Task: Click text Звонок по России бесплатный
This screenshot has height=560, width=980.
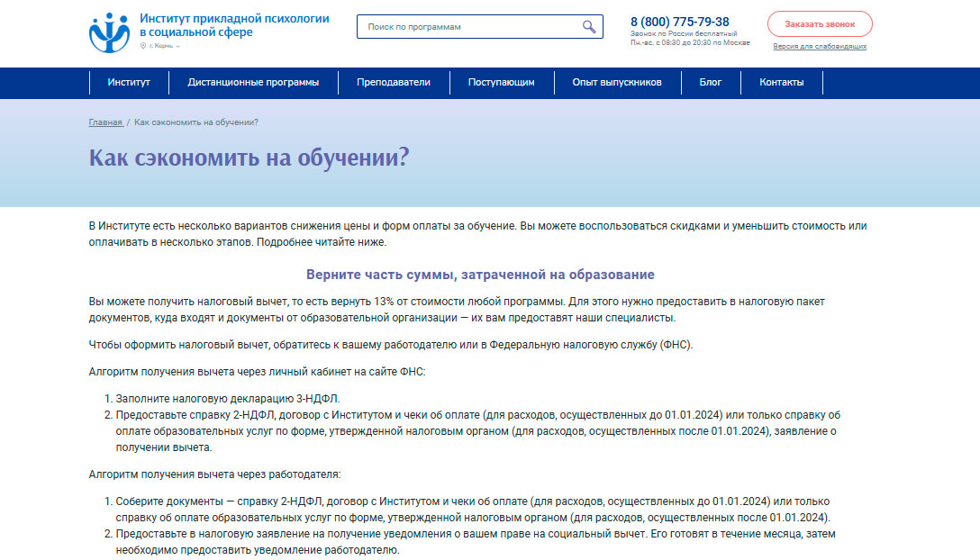Action: pyautogui.click(x=684, y=33)
